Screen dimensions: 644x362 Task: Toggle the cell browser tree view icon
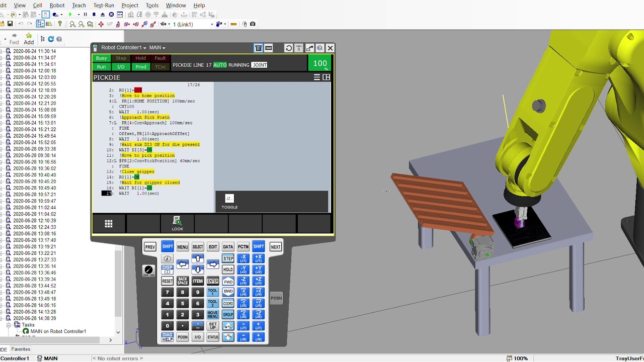tap(40, 24)
